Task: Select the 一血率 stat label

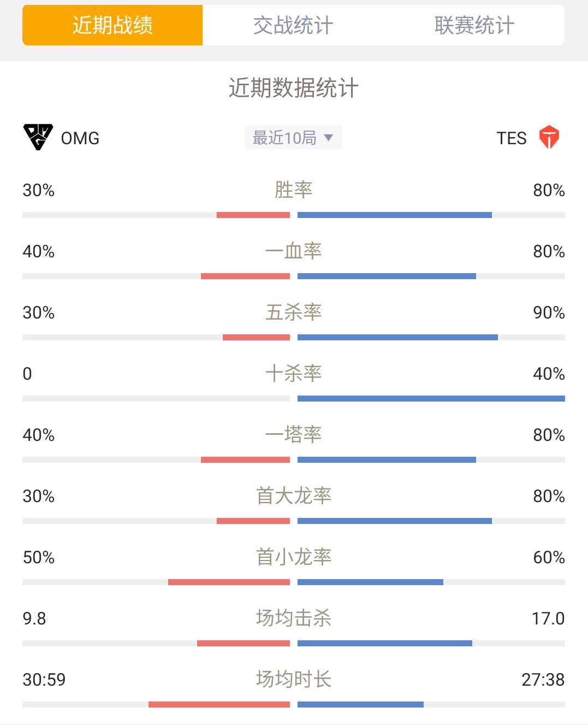Action: tap(294, 251)
